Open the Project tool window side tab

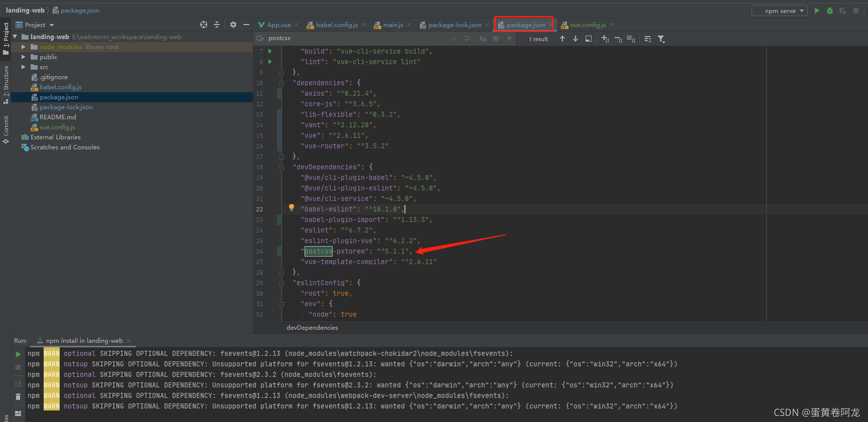6,39
